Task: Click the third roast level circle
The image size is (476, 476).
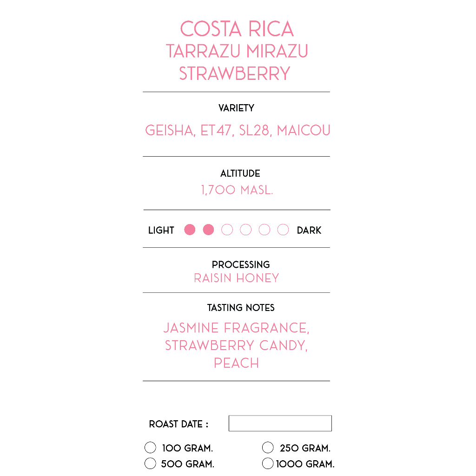Action: pos(227,230)
